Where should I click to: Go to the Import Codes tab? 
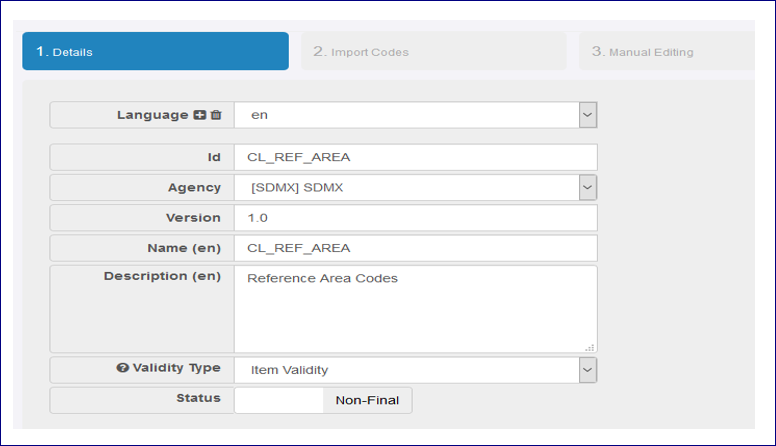(x=432, y=51)
